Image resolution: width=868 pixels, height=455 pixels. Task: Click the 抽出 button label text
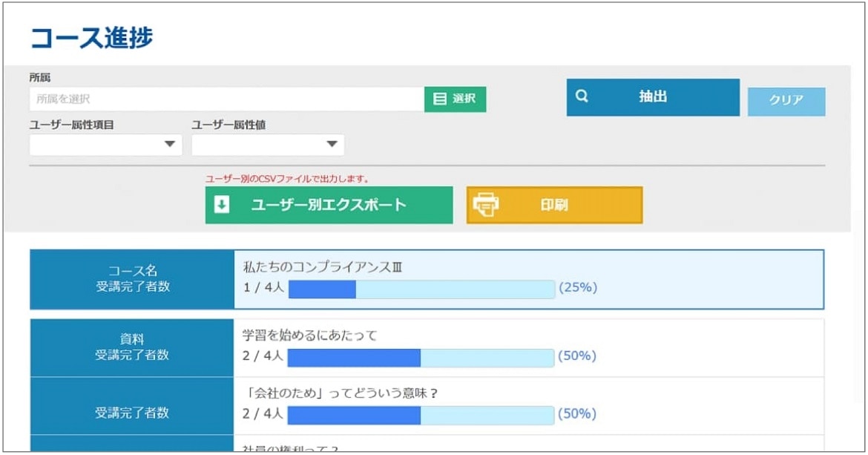coord(653,96)
